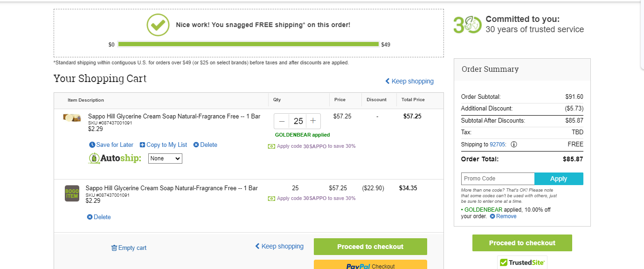Change shipping zip code 92705
The image size is (644, 269).
tap(497, 145)
